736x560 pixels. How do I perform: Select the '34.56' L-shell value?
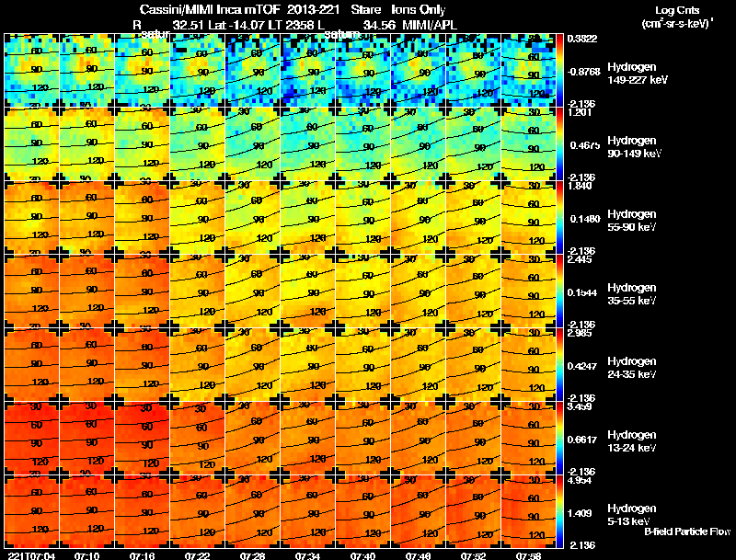379,25
